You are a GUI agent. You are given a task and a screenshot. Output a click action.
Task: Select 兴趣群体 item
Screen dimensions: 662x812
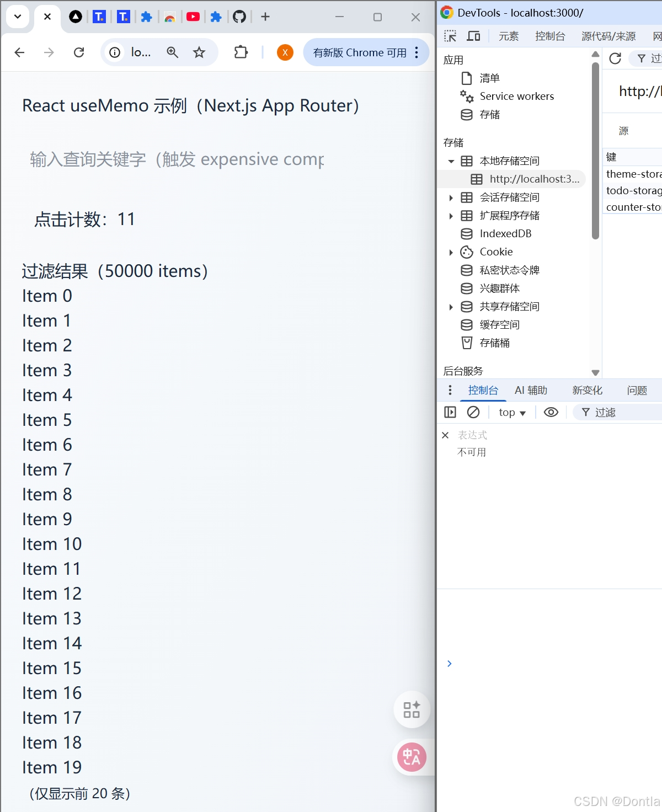[499, 289]
